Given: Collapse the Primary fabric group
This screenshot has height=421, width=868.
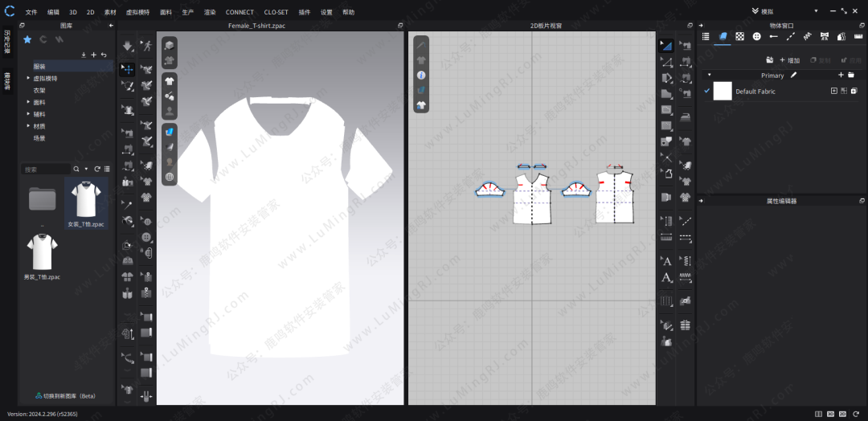Looking at the screenshot, I should click(709, 75).
